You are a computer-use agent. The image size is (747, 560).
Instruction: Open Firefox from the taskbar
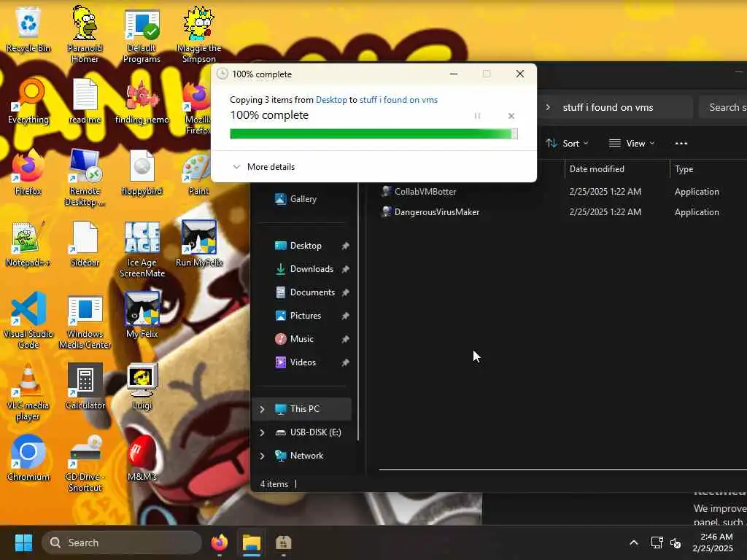(x=220, y=542)
